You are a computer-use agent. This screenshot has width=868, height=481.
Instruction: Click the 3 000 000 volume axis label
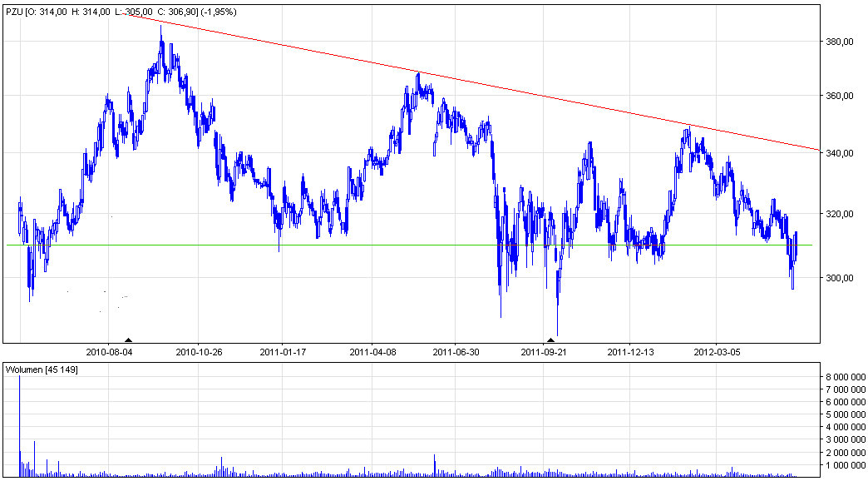pyautogui.click(x=844, y=440)
